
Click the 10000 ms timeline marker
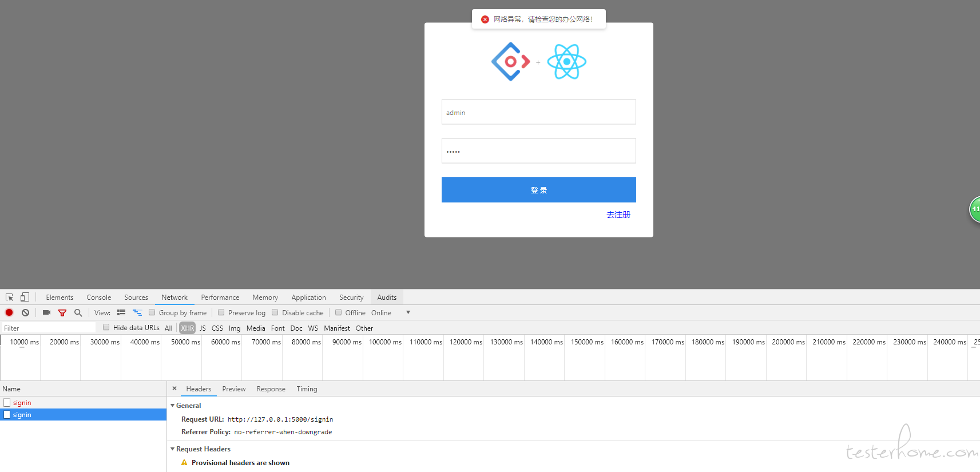point(24,342)
